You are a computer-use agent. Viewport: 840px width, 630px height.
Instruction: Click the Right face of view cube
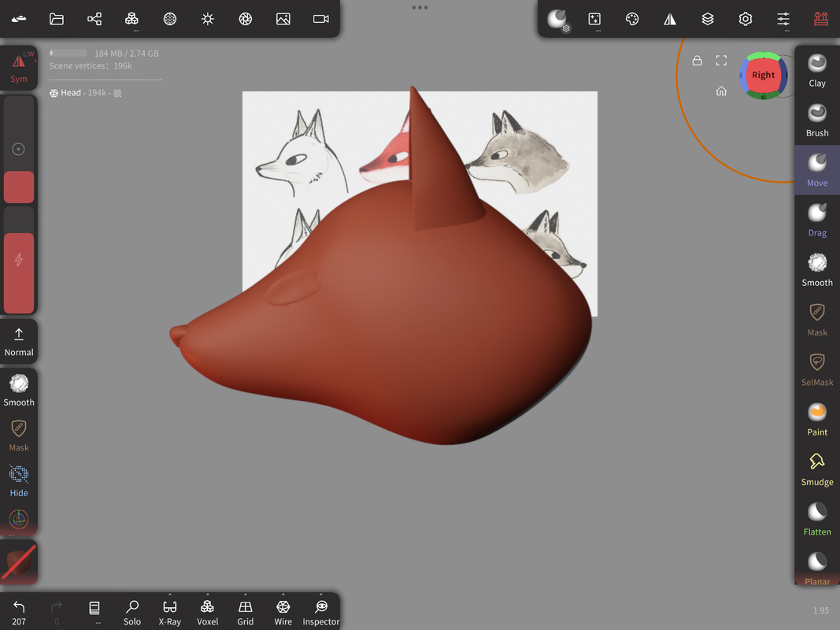click(763, 76)
